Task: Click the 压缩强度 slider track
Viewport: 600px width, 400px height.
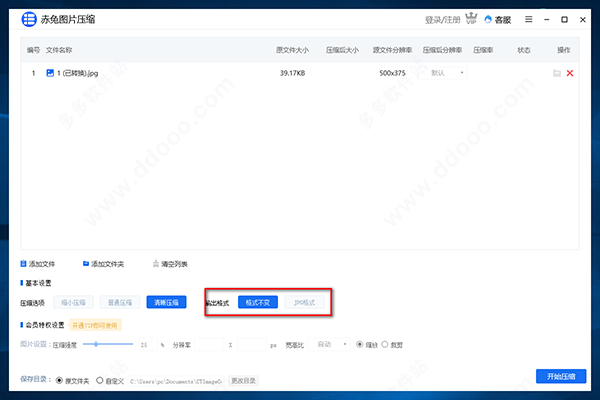Action: 108,344
